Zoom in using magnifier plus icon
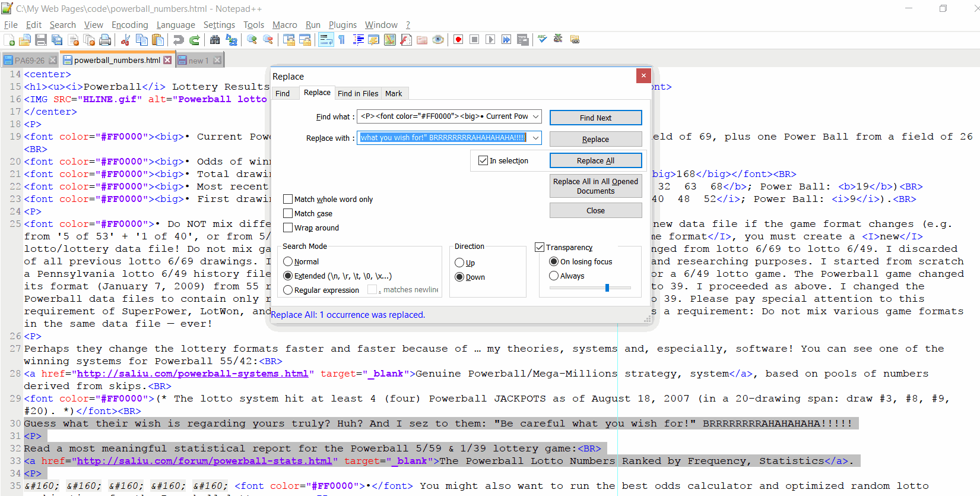The image size is (980, 496). point(252,40)
